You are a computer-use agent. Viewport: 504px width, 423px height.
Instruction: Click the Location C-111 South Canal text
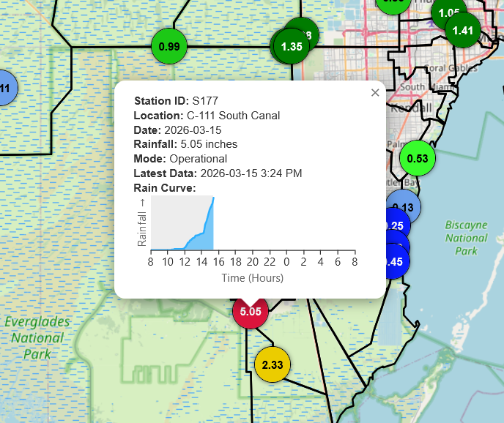coord(207,116)
